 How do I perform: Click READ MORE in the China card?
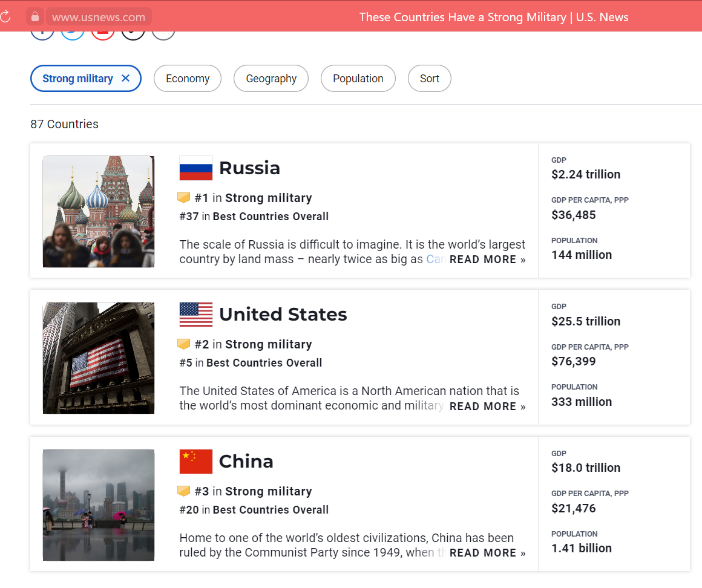pos(487,553)
